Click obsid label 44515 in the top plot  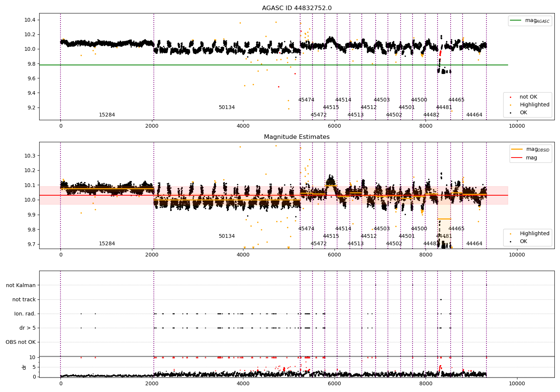pyautogui.click(x=331, y=108)
